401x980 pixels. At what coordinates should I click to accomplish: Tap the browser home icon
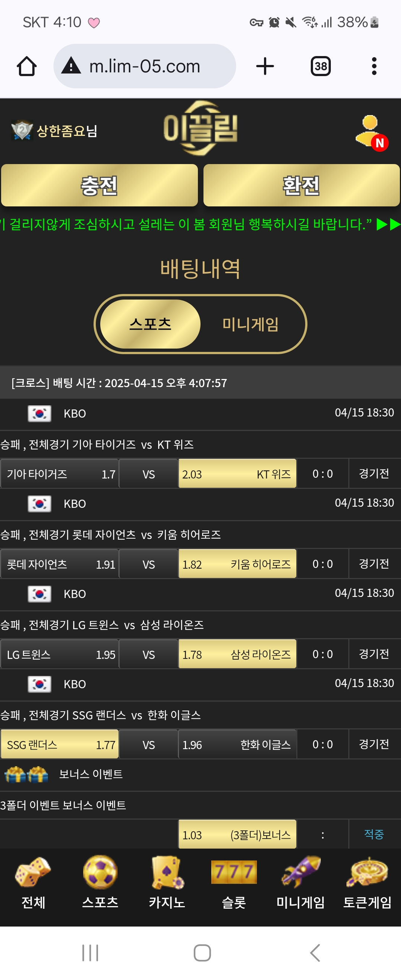27,66
